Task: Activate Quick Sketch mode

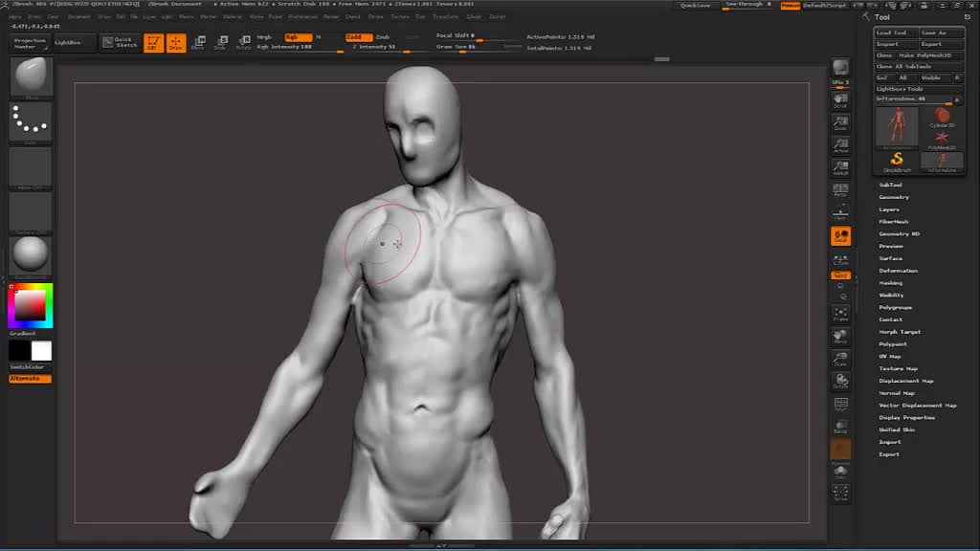Action: pyautogui.click(x=121, y=42)
